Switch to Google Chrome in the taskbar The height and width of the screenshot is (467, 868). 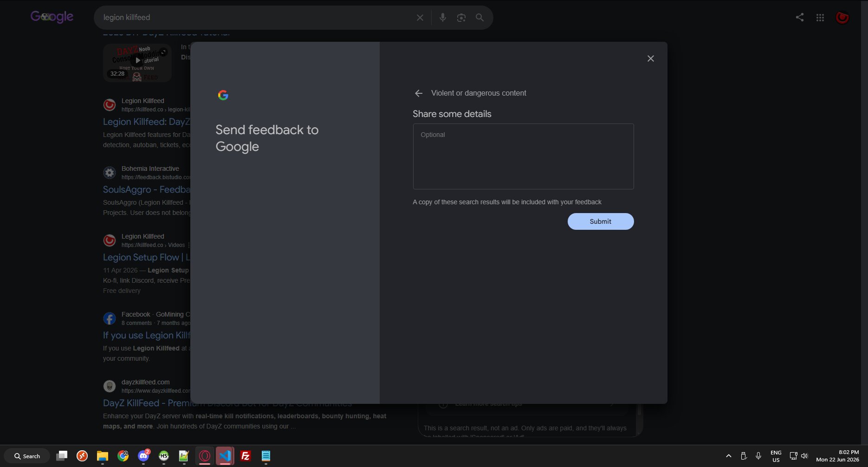pos(123,456)
